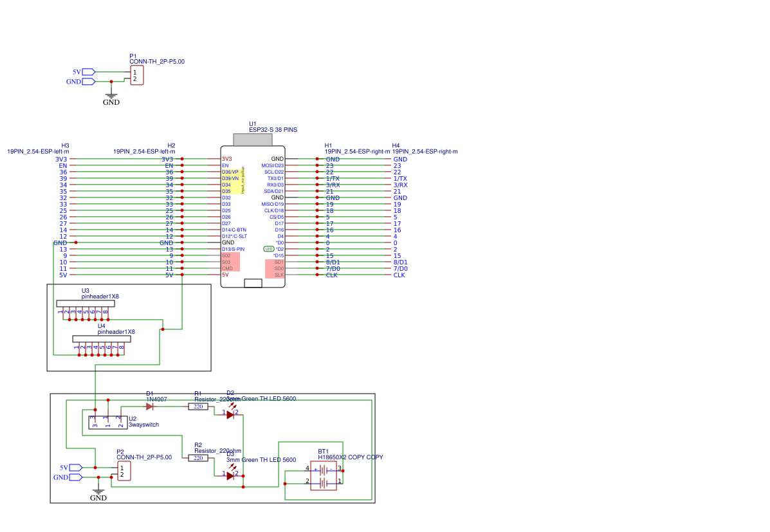This screenshot has width=770, height=532.
Task: Click the gray USB connector atop U1
Action: (x=252, y=140)
